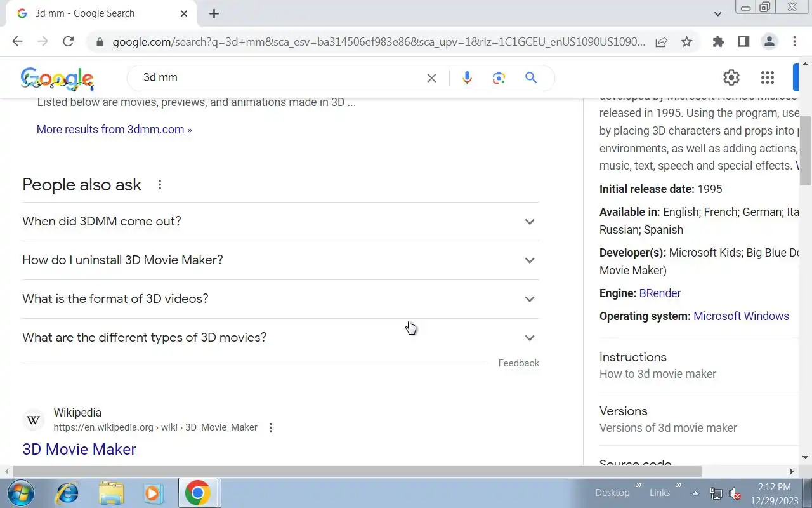Click the address bar URL
This screenshot has height=508, width=812.
click(379, 43)
